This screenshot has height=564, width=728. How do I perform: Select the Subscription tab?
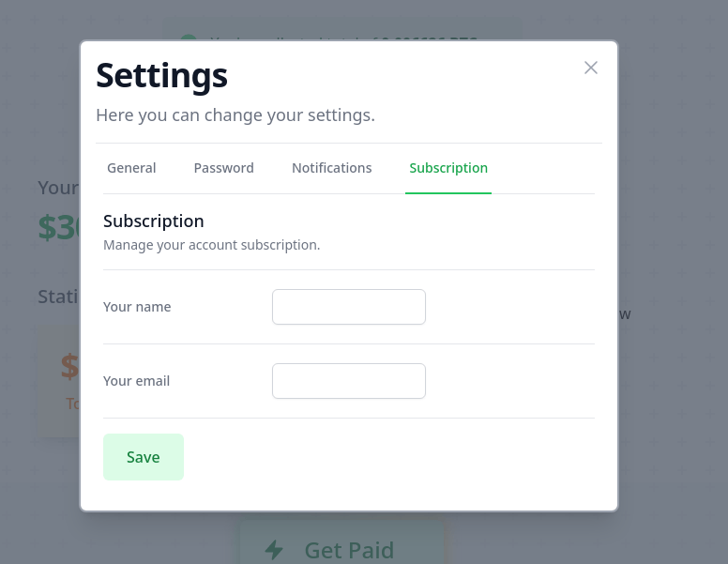pyautogui.click(x=448, y=168)
